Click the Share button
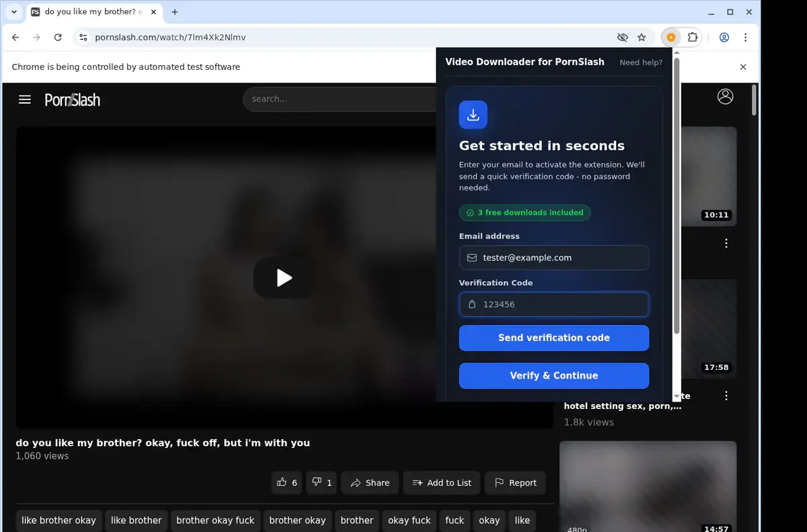 (370, 482)
